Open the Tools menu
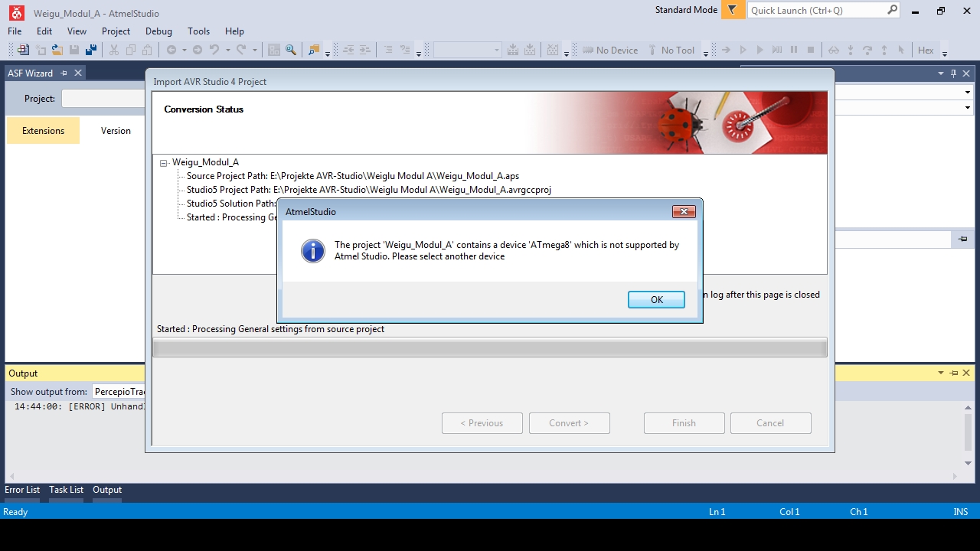This screenshot has width=980, height=551. [198, 31]
